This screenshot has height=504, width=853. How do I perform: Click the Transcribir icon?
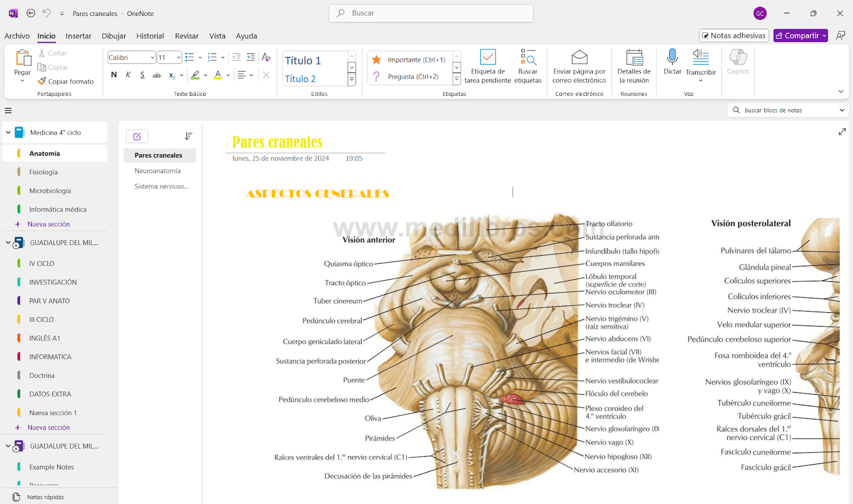tap(701, 56)
